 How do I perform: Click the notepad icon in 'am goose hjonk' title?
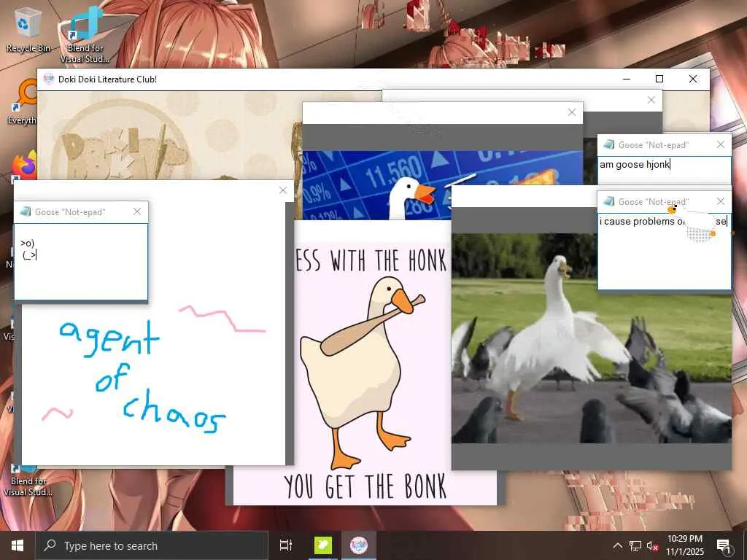tap(608, 144)
